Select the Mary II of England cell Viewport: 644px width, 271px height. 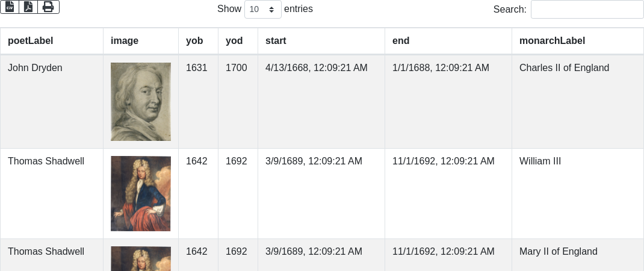[558, 252]
